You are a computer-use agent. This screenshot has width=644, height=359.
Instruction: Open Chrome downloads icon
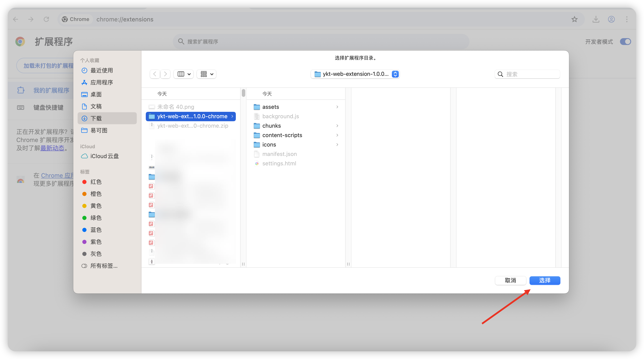point(596,19)
